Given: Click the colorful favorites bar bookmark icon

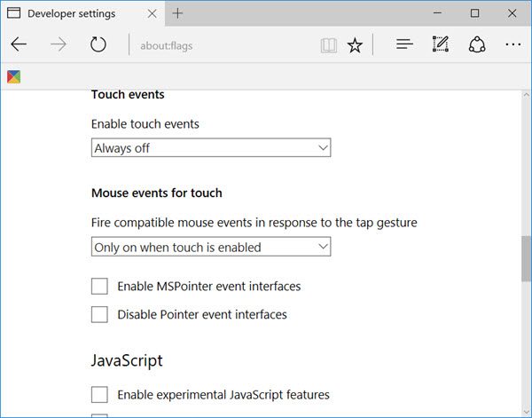Looking at the screenshot, I should point(14,76).
